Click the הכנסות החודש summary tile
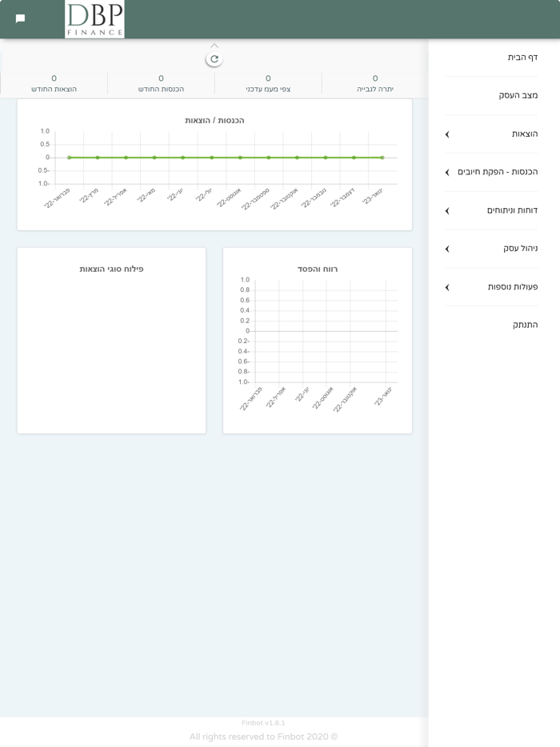This screenshot has height=747, width=560. (x=161, y=83)
